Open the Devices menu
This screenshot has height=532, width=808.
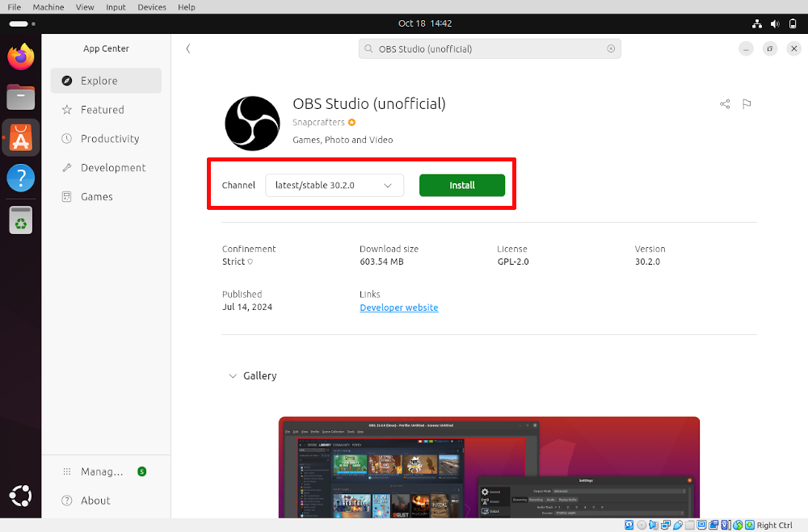152,6
